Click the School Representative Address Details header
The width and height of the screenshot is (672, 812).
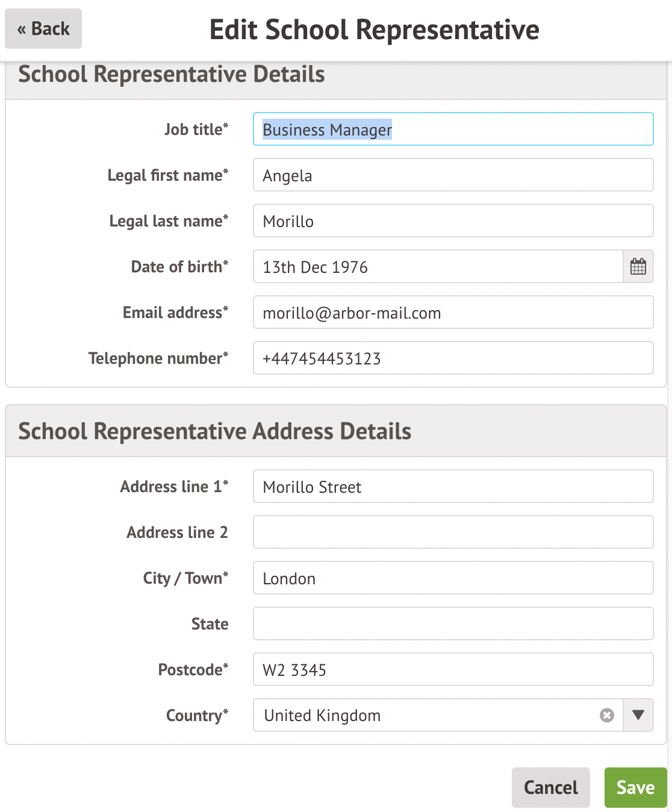[x=214, y=431]
